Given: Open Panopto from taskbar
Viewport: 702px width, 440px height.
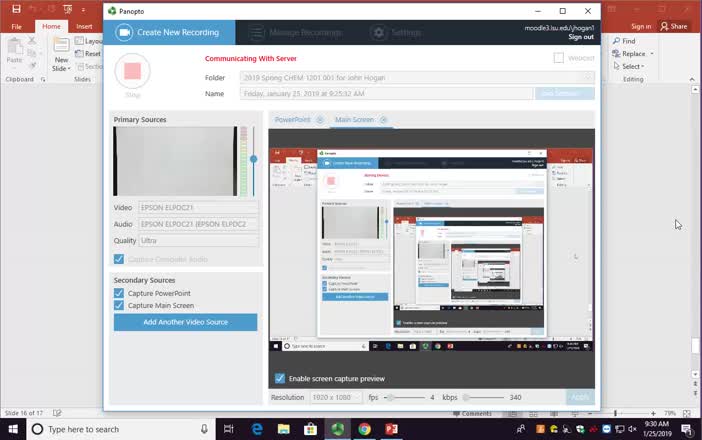Looking at the screenshot, I should tap(338, 429).
